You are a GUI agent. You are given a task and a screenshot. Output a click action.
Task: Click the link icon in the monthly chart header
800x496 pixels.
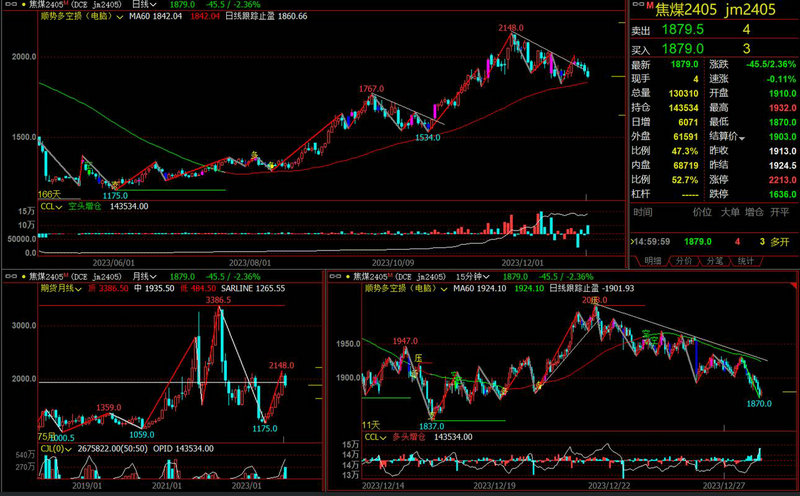(7, 275)
